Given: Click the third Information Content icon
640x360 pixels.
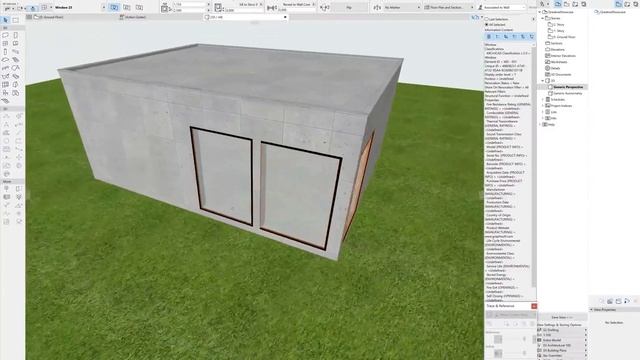Looking at the screenshot, I should coord(506,37).
